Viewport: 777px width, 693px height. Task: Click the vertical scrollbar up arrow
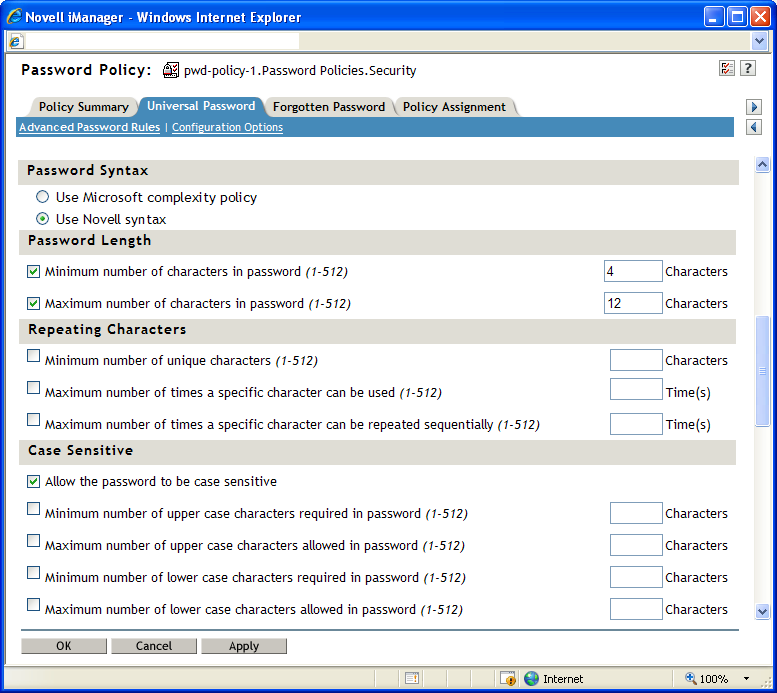[x=762, y=164]
